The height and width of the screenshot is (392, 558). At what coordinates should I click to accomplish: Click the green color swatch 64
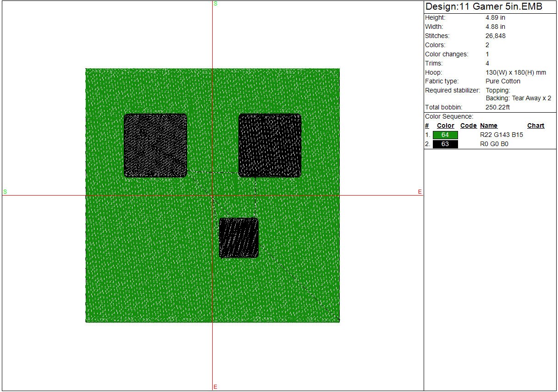(x=445, y=135)
